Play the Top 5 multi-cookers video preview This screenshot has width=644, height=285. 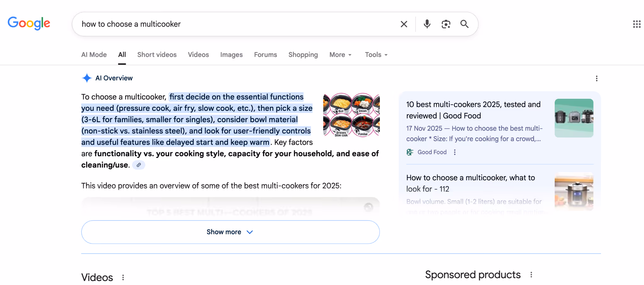230,208
